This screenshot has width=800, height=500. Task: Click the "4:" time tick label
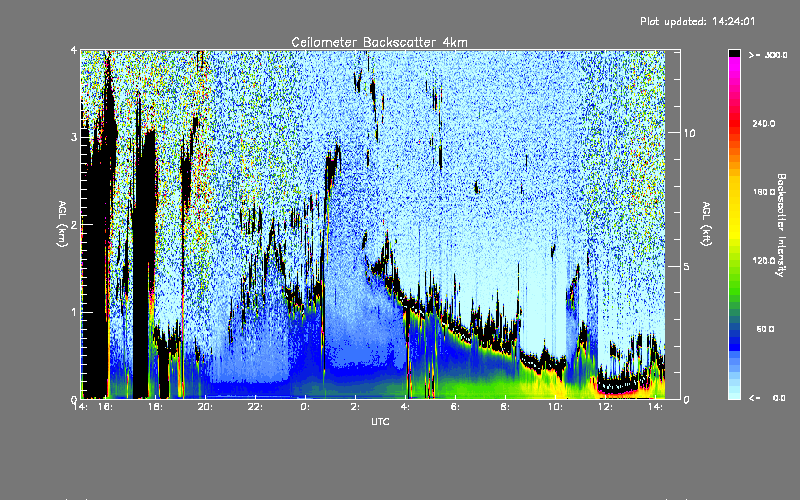point(405,407)
